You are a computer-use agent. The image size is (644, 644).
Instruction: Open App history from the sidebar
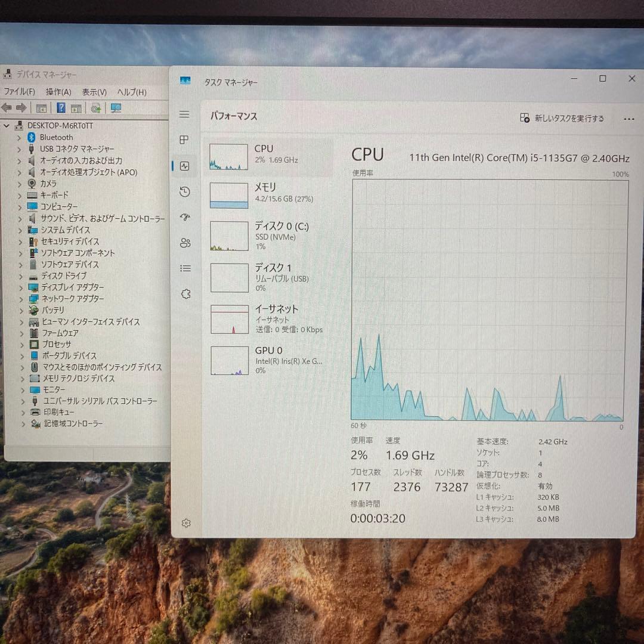point(185,192)
